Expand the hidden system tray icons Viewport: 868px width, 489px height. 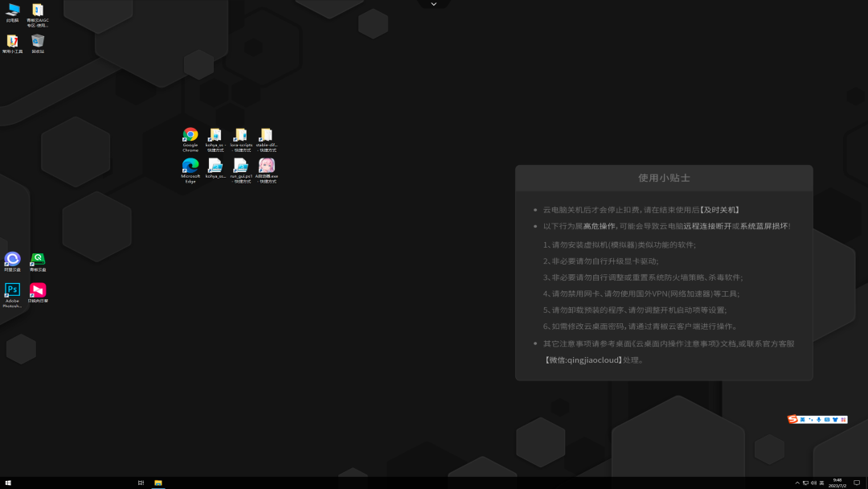pyautogui.click(x=797, y=483)
